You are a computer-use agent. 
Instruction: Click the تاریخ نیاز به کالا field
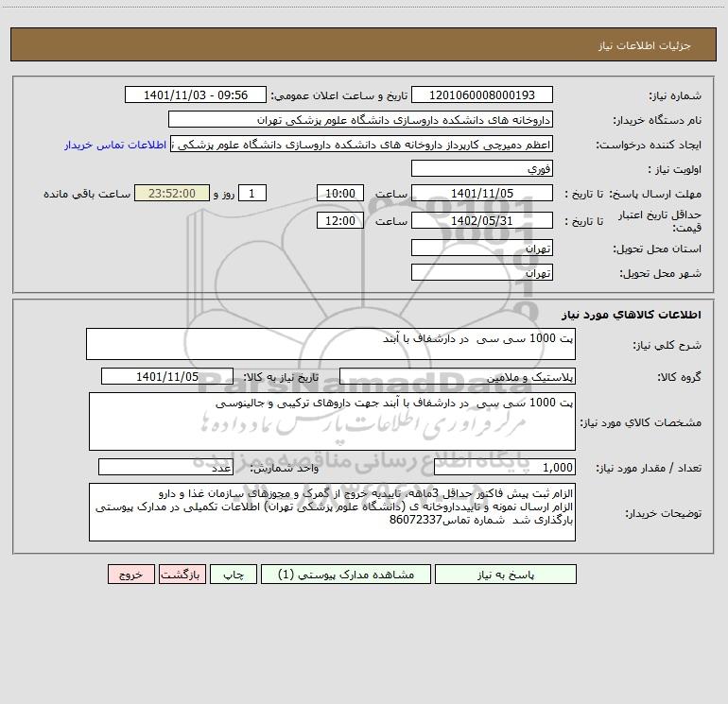click(x=167, y=376)
